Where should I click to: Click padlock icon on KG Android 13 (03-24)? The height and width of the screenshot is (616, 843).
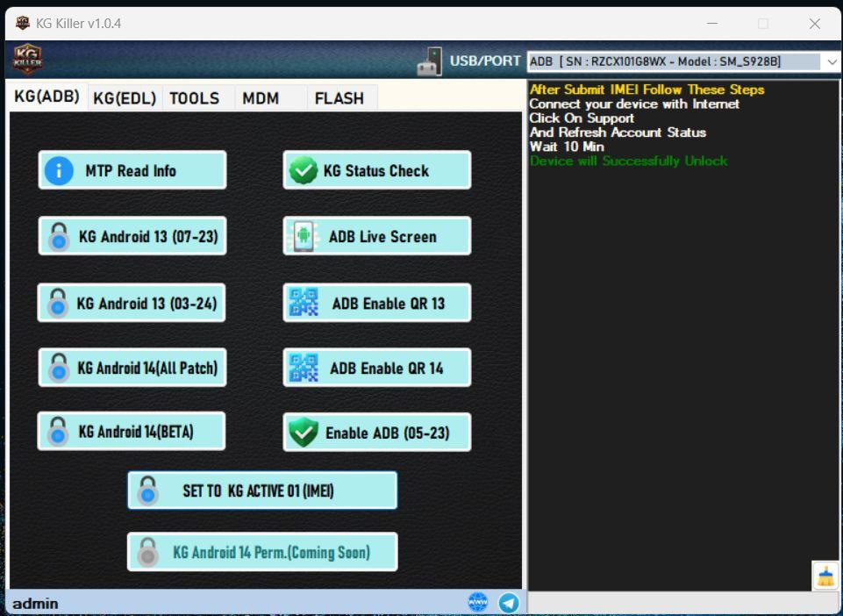[x=58, y=304]
